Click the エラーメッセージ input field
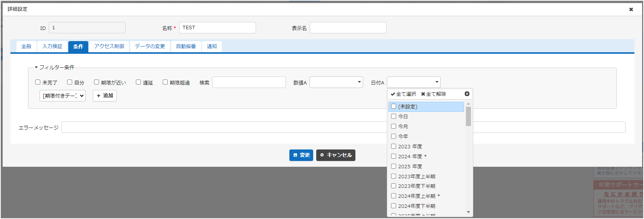Viewport: 644px width, 219px height. tap(343, 127)
